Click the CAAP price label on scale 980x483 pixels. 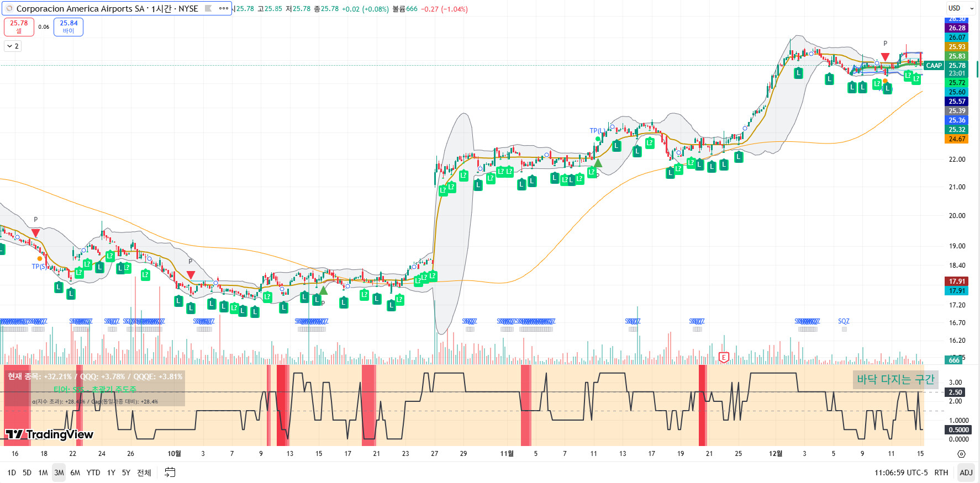(x=934, y=66)
